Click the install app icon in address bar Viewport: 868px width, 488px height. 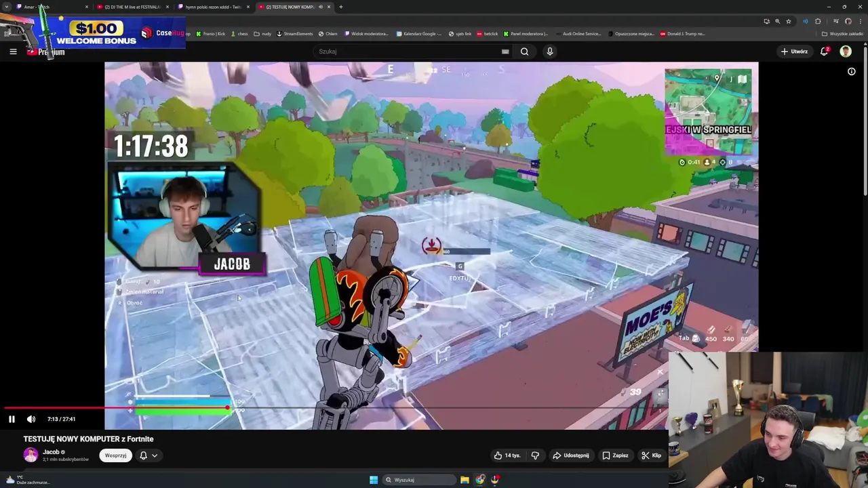(x=766, y=21)
